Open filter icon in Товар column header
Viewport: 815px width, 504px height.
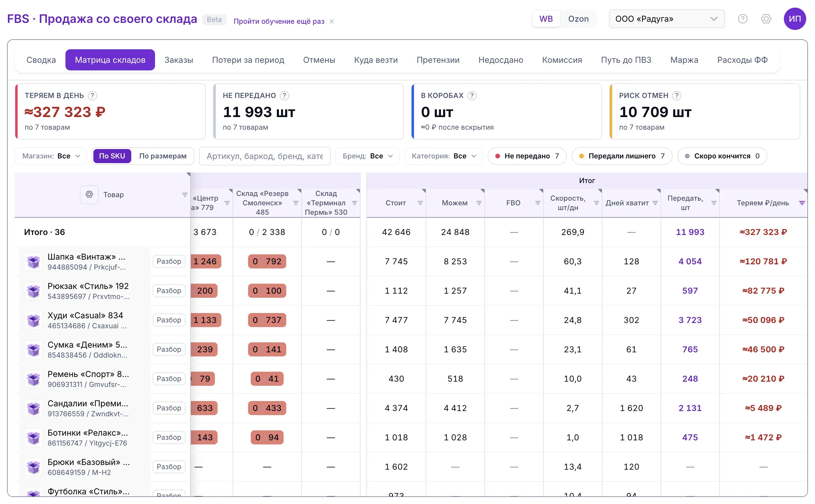pos(184,195)
